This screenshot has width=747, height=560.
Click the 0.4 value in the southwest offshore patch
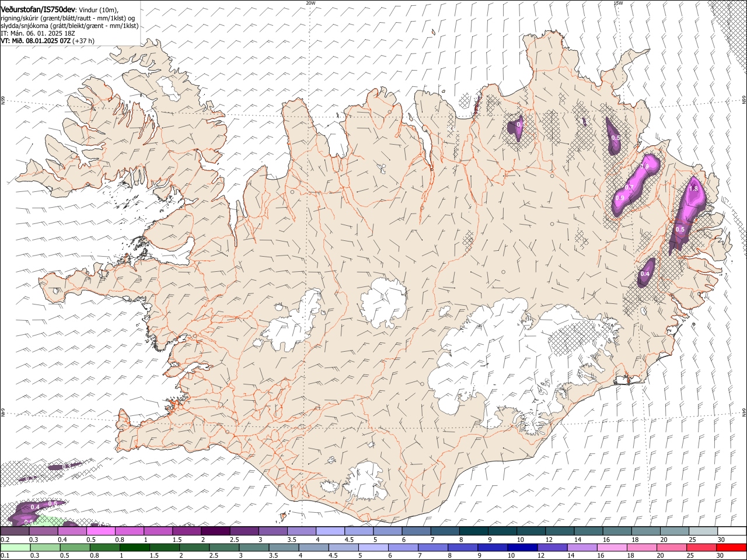(35, 508)
